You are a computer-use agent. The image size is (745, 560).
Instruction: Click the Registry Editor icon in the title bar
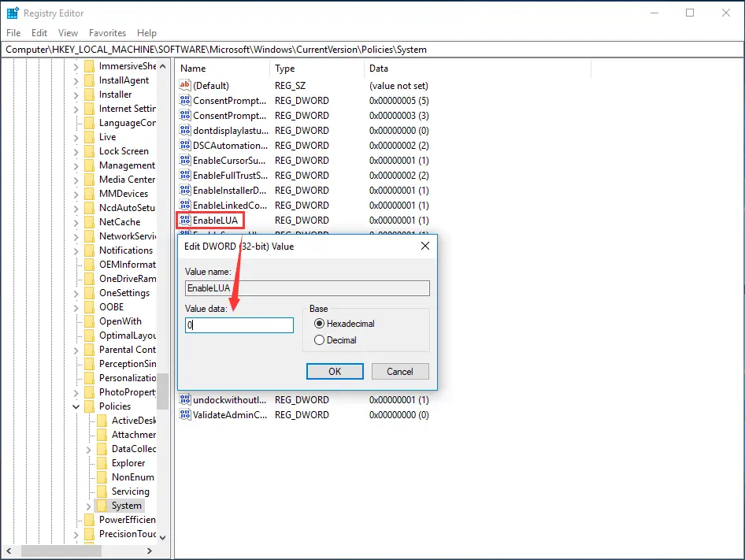pos(11,13)
